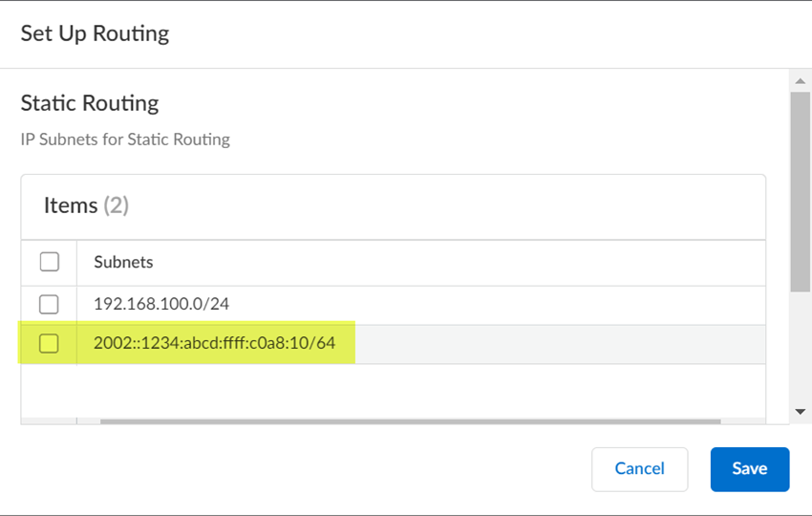Click the Static Routing section heading

(90, 102)
